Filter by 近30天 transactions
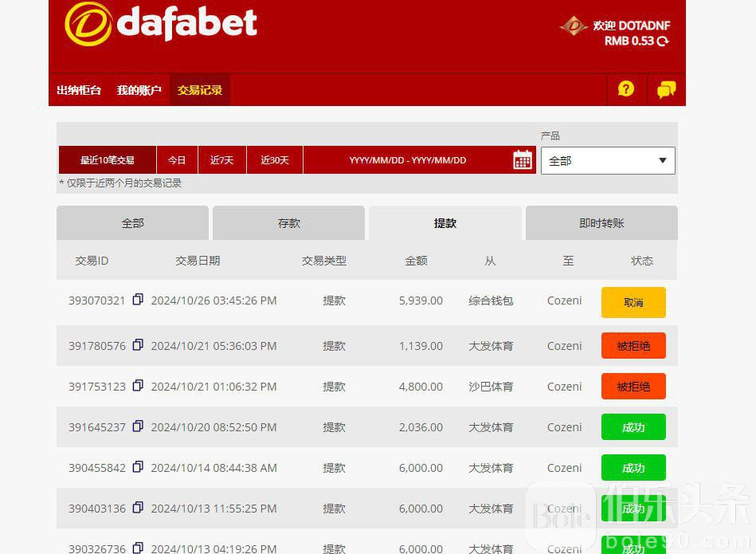This screenshot has height=554, width=756. (275, 160)
